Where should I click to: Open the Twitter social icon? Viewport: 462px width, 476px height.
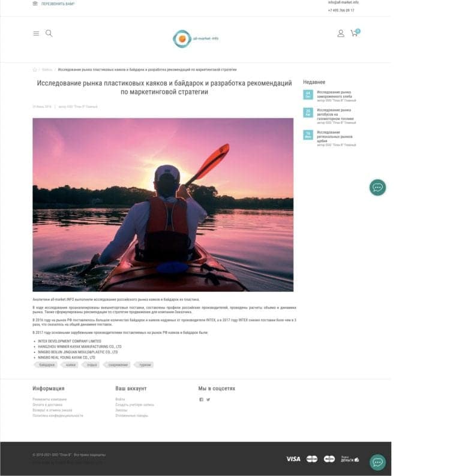208,399
